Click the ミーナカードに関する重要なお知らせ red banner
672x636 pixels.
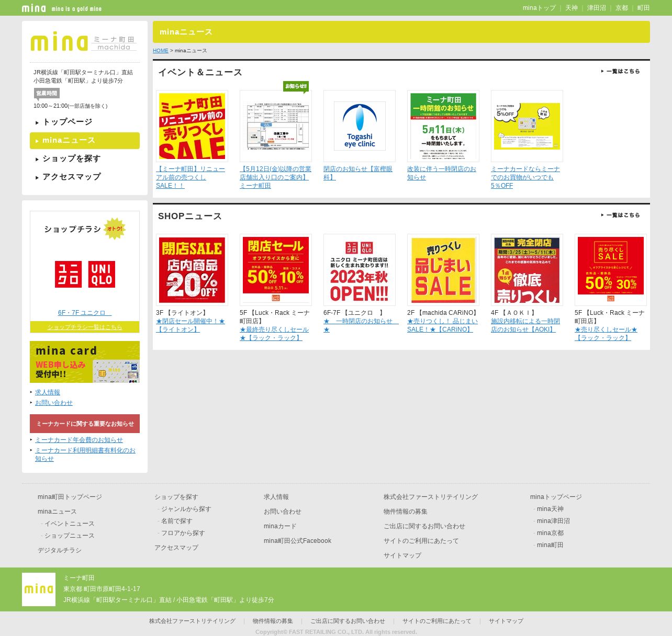pos(85,424)
